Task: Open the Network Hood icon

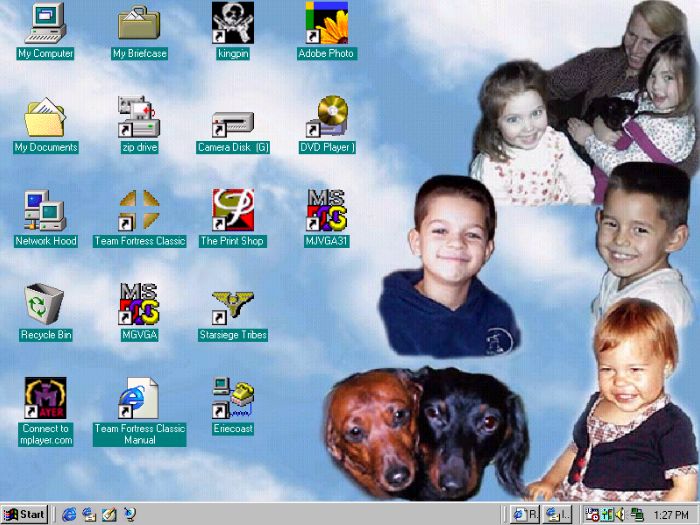Action: 45,211
